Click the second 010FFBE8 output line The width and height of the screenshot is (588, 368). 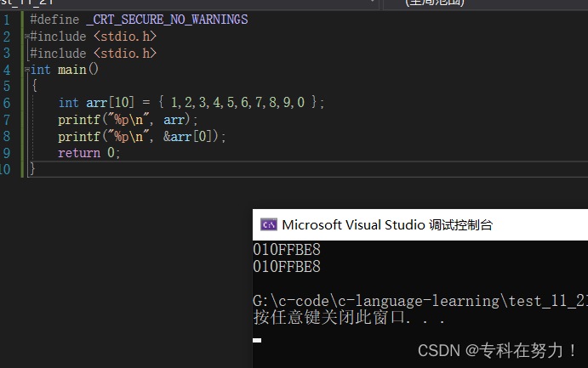pos(287,267)
